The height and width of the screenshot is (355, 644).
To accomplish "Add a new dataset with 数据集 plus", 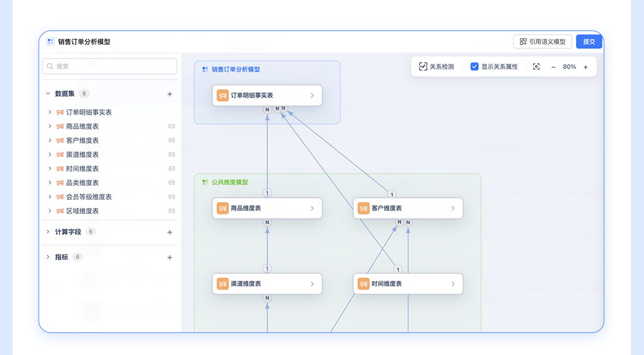I will coord(169,94).
